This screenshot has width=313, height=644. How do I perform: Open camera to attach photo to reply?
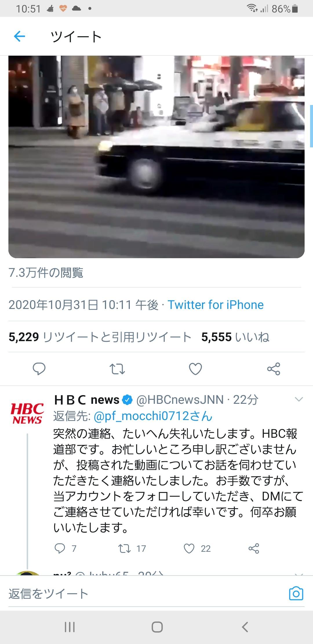[x=296, y=594]
